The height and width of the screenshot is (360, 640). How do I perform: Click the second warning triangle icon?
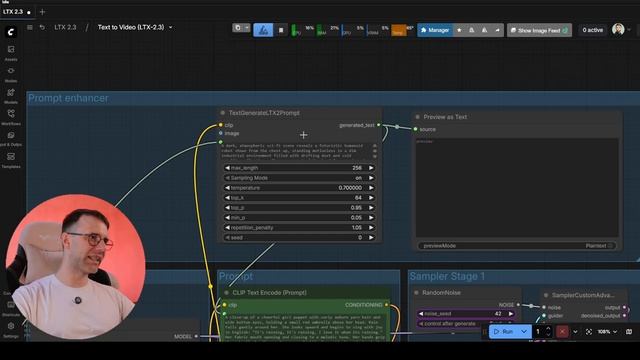(x=484, y=30)
